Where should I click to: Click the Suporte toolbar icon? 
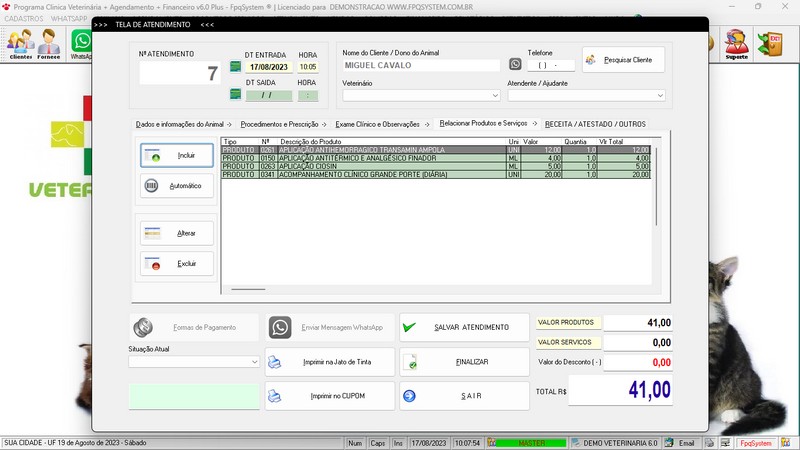click(737, 43)
